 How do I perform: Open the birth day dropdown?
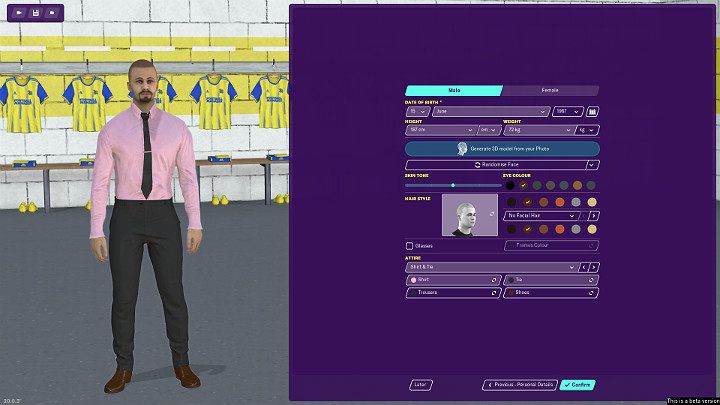tap(418, 112)
